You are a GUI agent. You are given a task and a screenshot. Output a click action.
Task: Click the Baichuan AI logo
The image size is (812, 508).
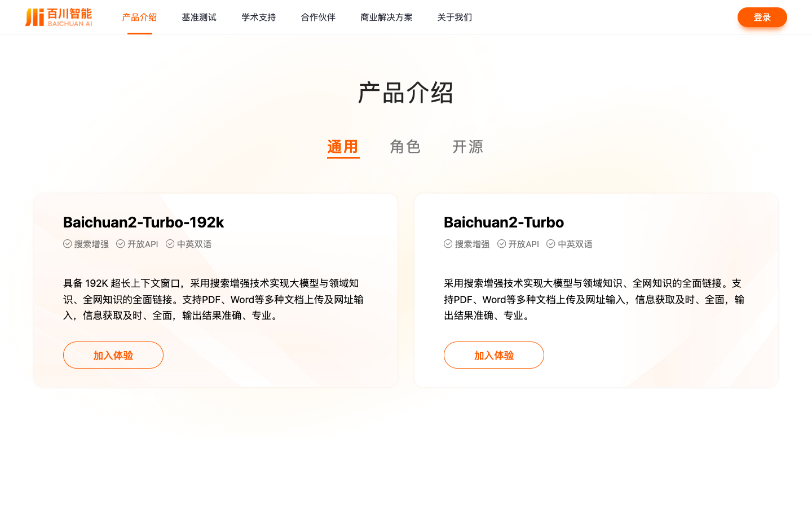point(59,17)
